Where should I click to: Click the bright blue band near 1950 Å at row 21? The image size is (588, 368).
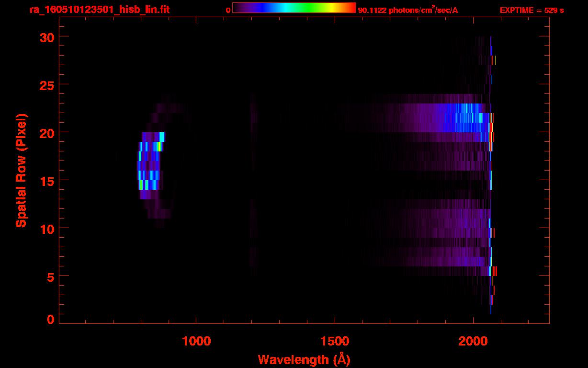tap(462, 118)
